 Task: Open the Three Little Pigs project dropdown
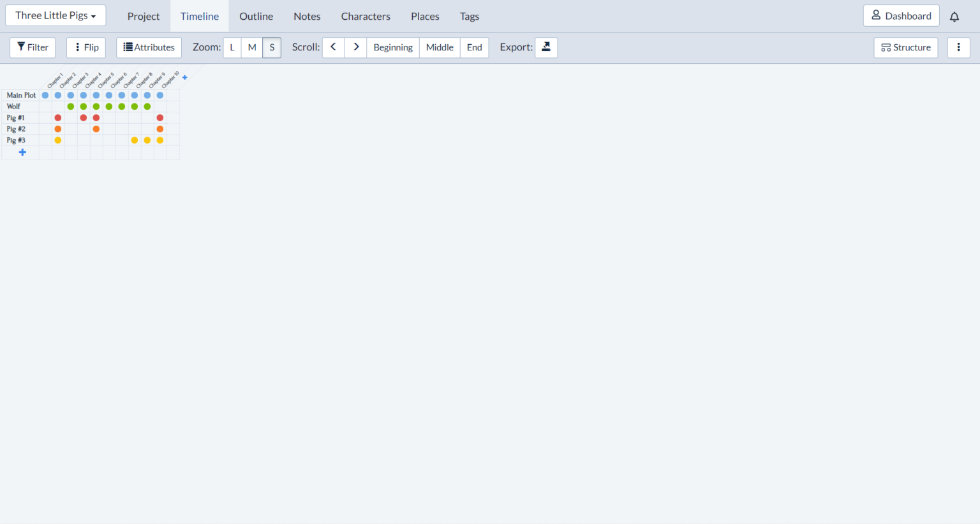tap(56, 15)
